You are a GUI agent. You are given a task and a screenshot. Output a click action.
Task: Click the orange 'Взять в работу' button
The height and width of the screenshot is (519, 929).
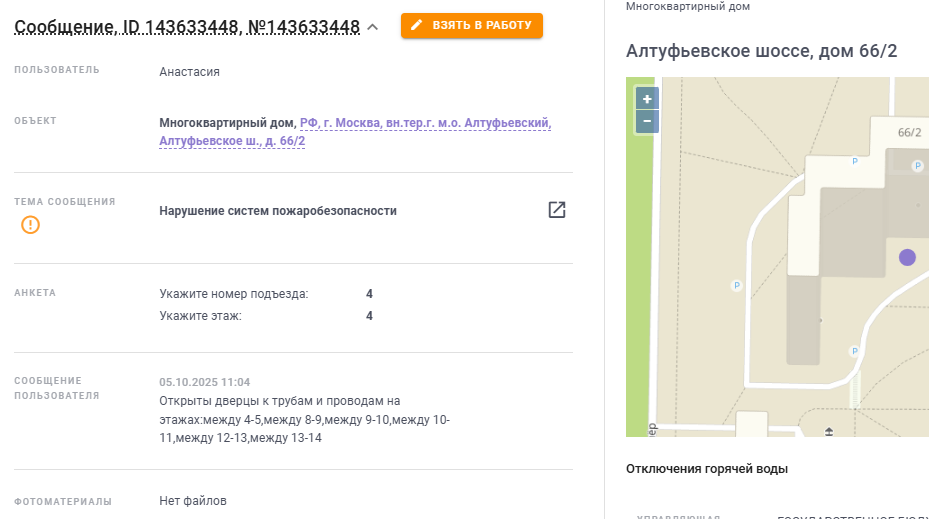pyautogui.click(x=472, y=25)
